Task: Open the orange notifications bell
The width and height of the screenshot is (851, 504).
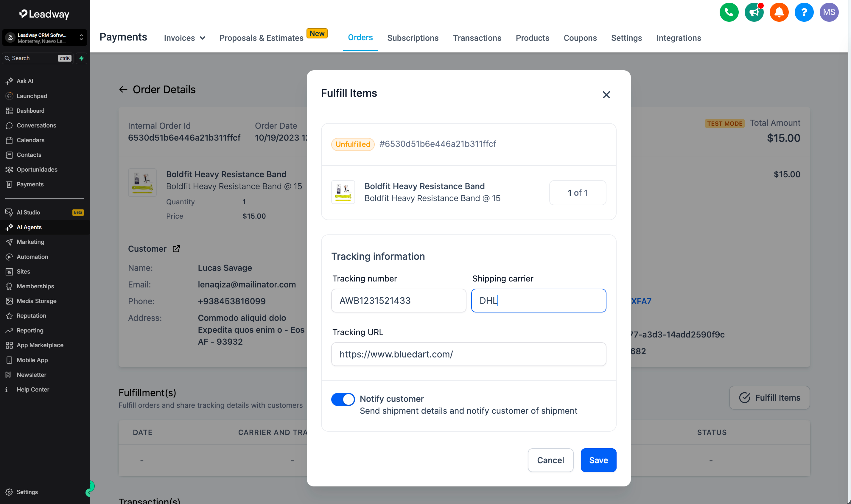Action: pos(779,12)
